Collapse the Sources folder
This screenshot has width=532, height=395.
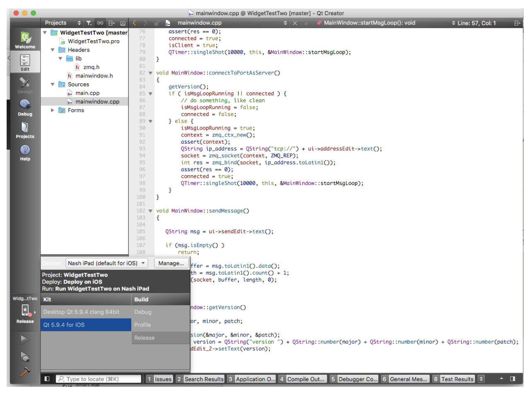click(53, 84)
